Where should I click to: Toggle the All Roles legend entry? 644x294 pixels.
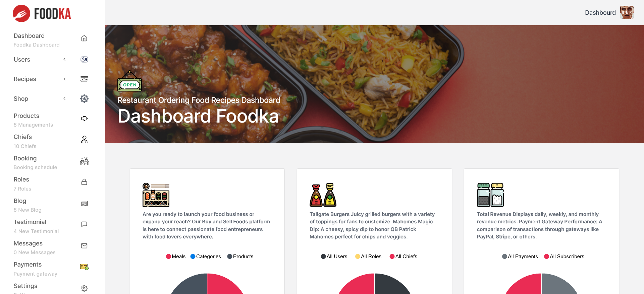tap(368, 256)
